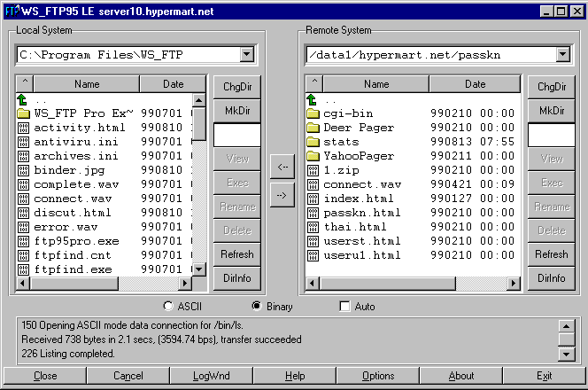Click the index.html file icon

tap(313, 199)
